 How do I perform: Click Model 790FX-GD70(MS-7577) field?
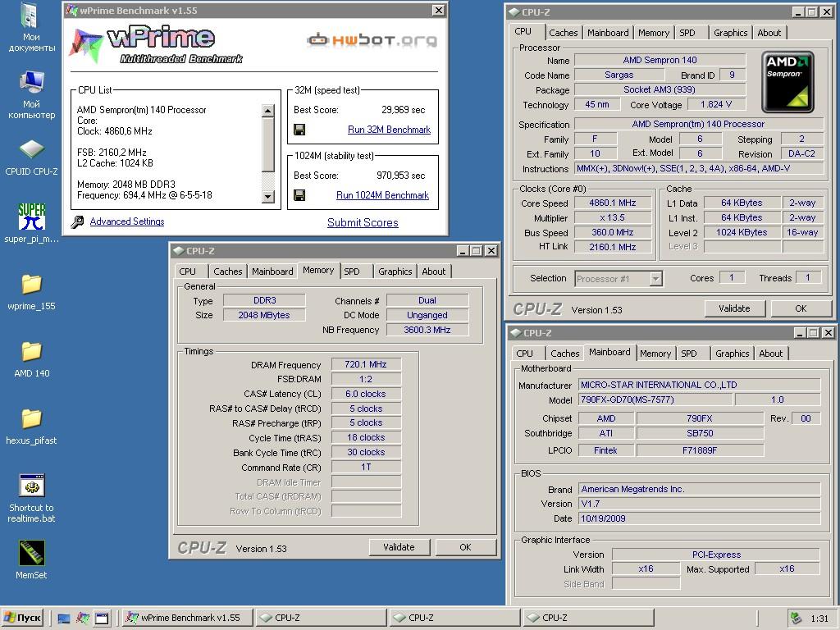pyautogui.click(x=655, y=399)
